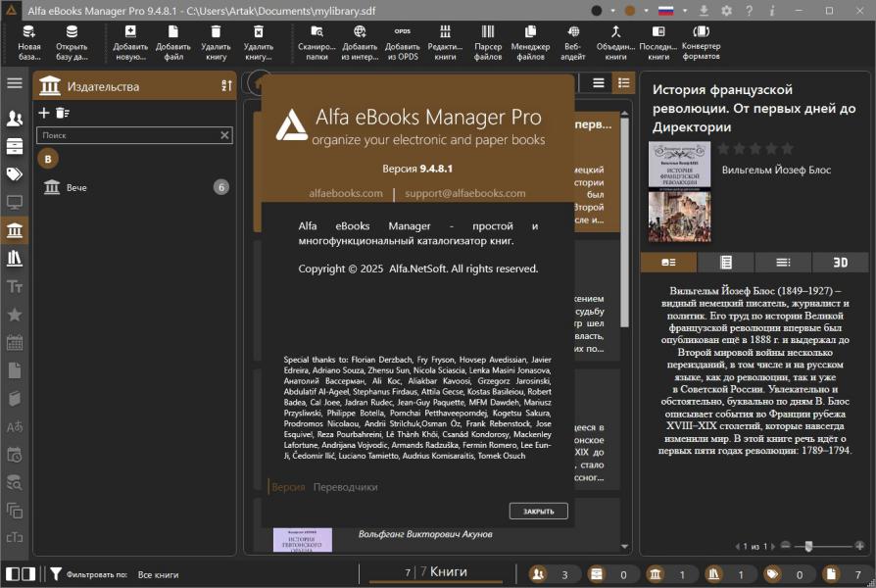Open the Favorites star in sidebar

pos(15,315)
